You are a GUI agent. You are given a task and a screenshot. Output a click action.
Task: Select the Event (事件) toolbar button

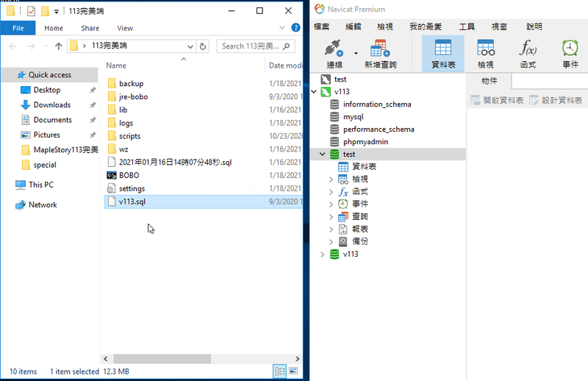(x=570, y=53)
